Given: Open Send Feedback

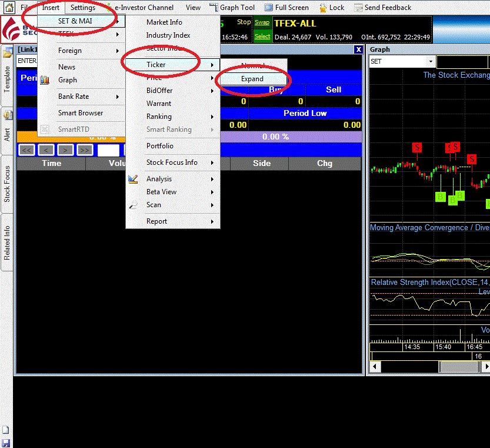Looking at the screenshot, I should [383, 8].
